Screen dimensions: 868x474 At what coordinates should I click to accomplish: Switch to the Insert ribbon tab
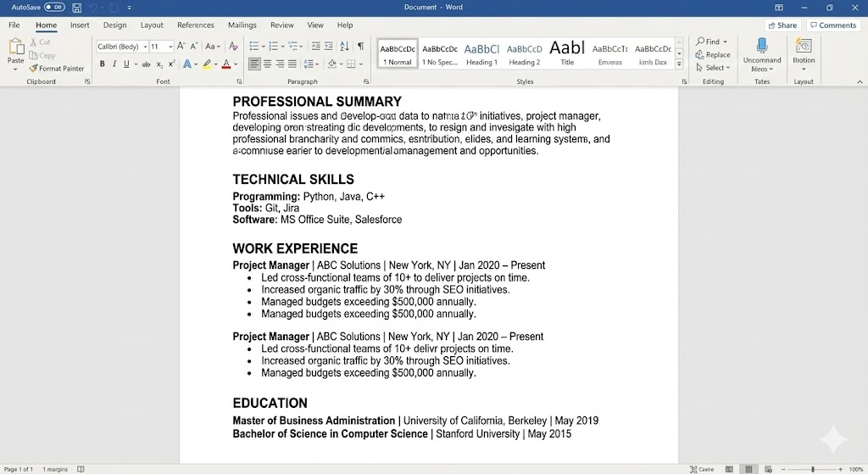[80, 25]
